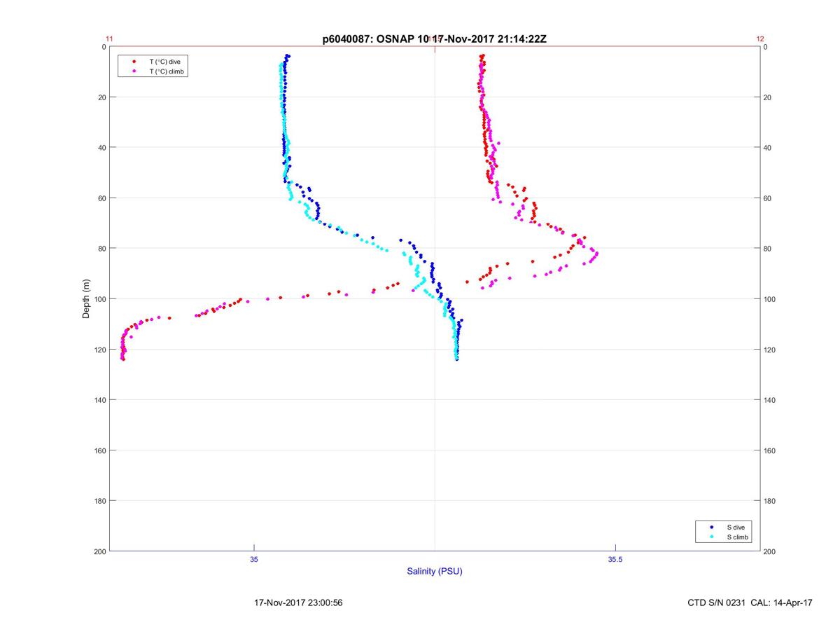Image resolution: width=840 pixels, height=620 pixels.
Task: Select the 'T (°C) dive' legend entry
Action: 164,62
